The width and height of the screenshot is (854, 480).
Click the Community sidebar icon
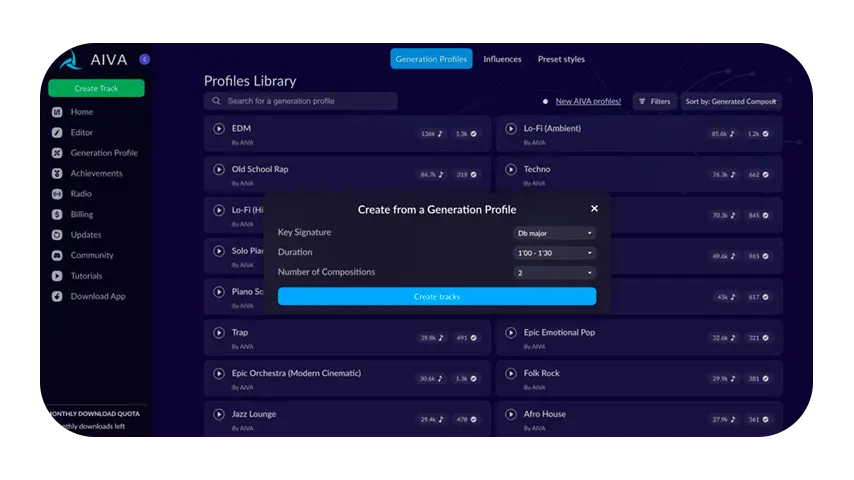(x=57, y=255)
